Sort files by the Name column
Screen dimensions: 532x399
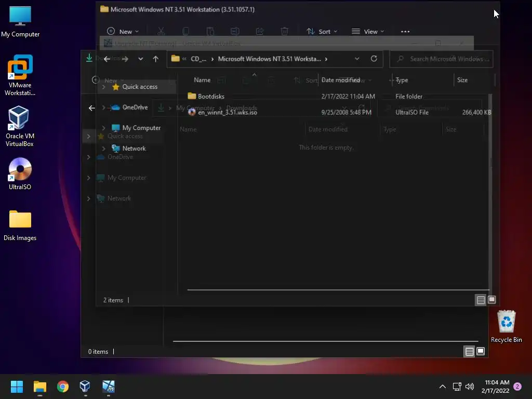click(x=202, y=80)
